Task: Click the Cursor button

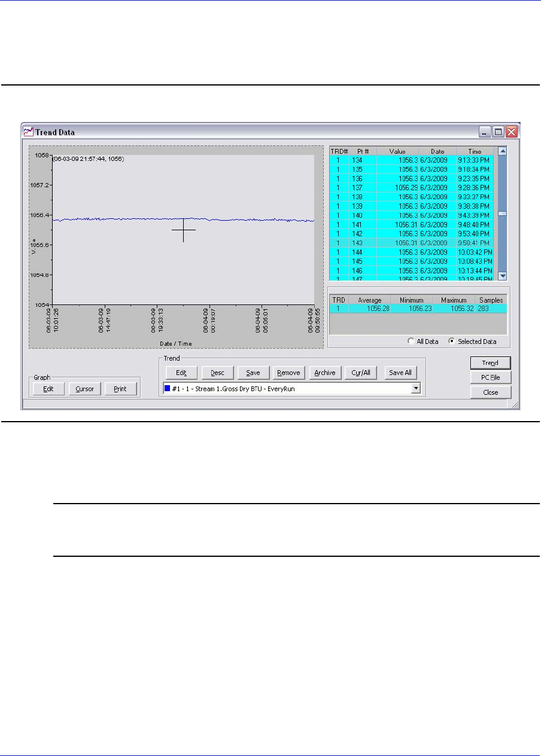Action: click(84, 389)
